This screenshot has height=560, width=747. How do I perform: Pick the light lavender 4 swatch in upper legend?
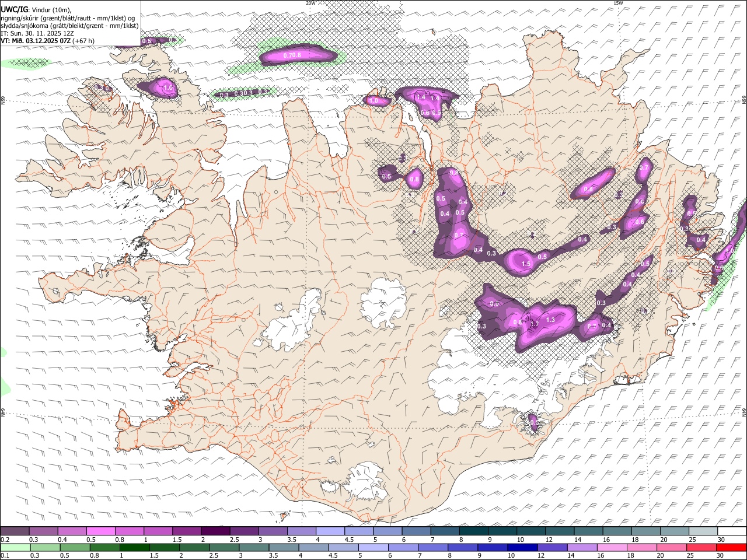point(330,531)
